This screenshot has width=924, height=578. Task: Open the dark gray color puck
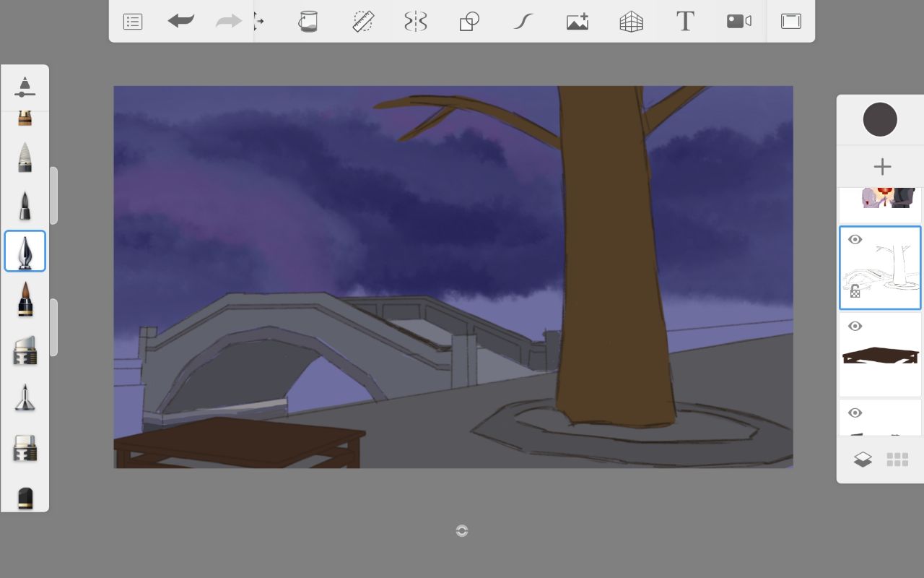click(x=880, y=120)
